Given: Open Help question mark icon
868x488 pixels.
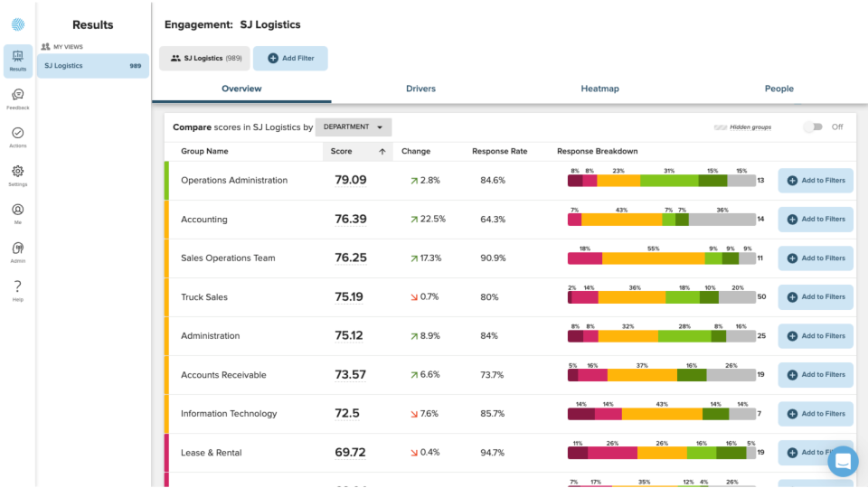Looking at the screenshot, I should (18, 290).
